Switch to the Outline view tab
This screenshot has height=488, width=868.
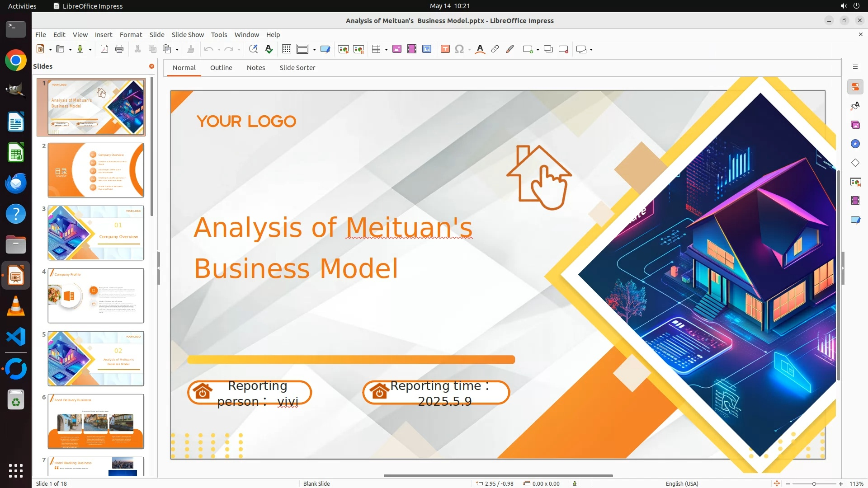[x=221, y=68]
